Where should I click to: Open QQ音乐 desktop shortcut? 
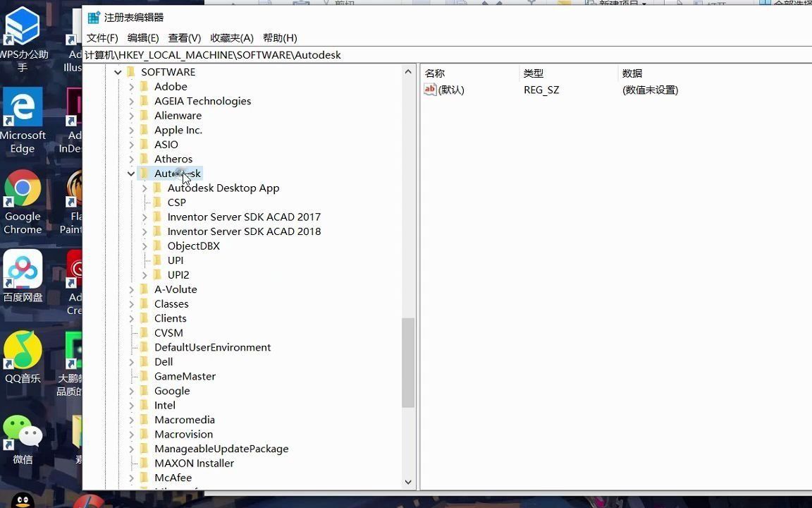pos(23,358)
